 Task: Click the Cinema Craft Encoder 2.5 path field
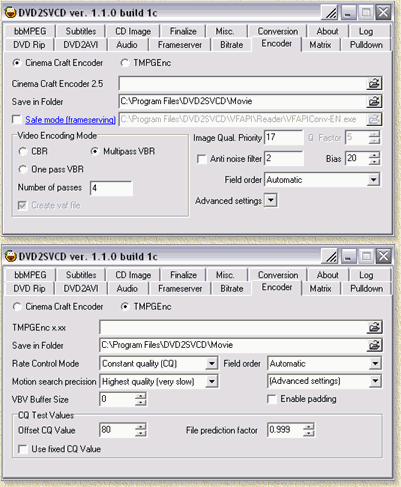point(242,83)
